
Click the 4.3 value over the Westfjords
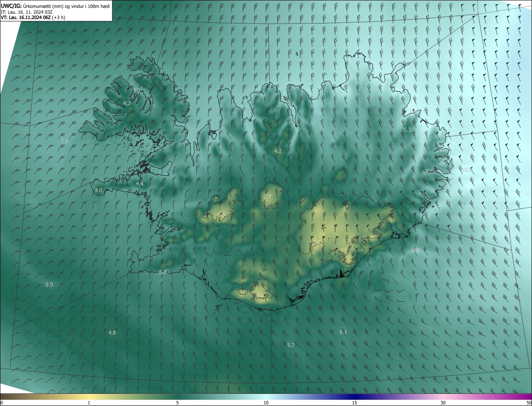pyautogui.click(x=127, y=103)
